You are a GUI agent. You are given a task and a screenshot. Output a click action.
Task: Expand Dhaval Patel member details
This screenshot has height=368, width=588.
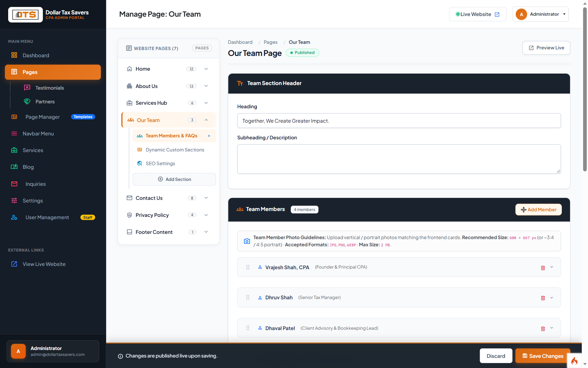tap(552, 328)
